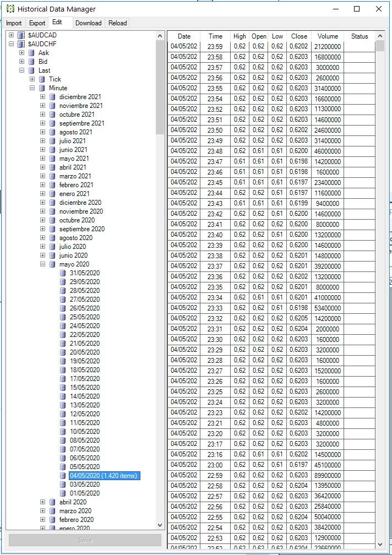Select the 20/05/2020 day entry

coord(85,352)
